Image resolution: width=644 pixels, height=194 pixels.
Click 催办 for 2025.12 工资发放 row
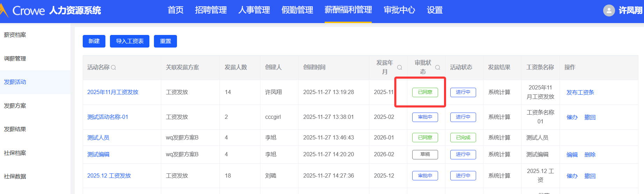572,176
